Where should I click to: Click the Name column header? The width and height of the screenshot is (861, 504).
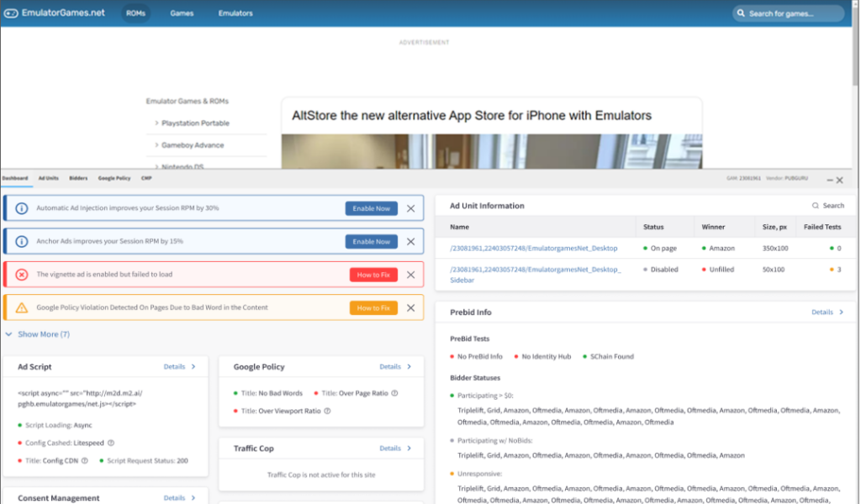(460, 227)
